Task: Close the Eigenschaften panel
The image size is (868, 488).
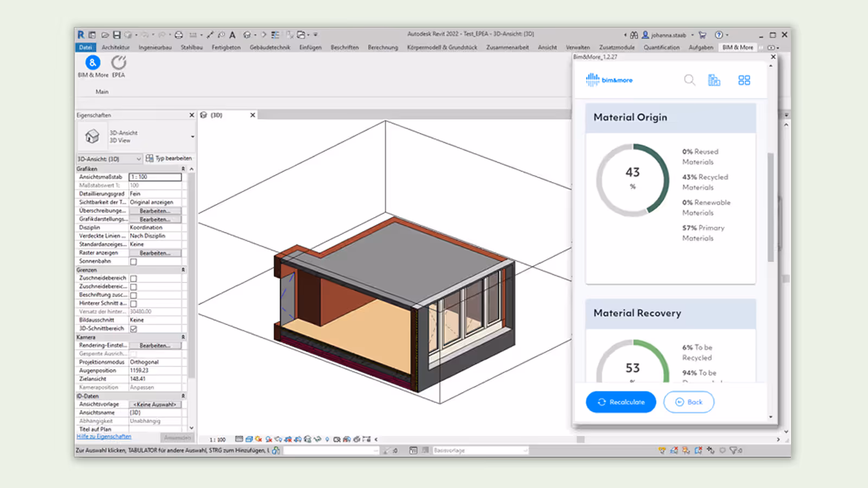Action: [x=192, y=115]
